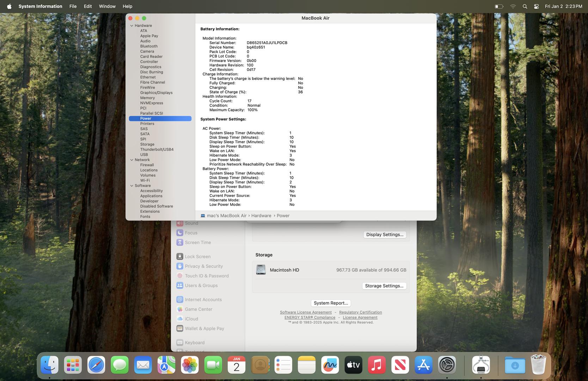Click the Freeform app icon
This screenshot has height=381, width=588.
(330, 365)
